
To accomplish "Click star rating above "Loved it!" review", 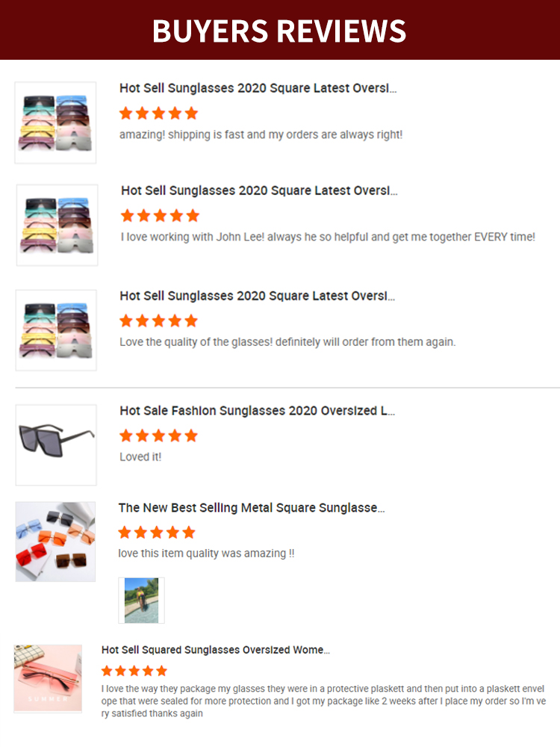I will pos(158,436).
